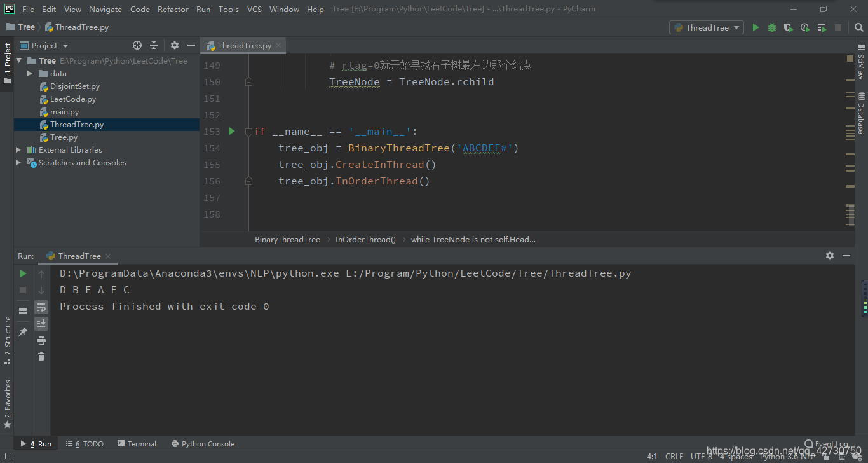The image size is (868, 463).
Task: Open the Tools menu
Action: pyautogui.click(x=228, y=9)
